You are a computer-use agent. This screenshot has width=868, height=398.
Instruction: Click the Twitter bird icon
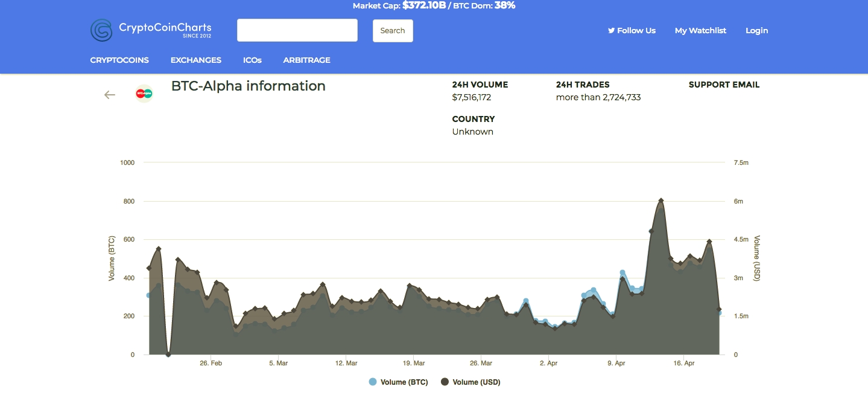coord(611,30)
